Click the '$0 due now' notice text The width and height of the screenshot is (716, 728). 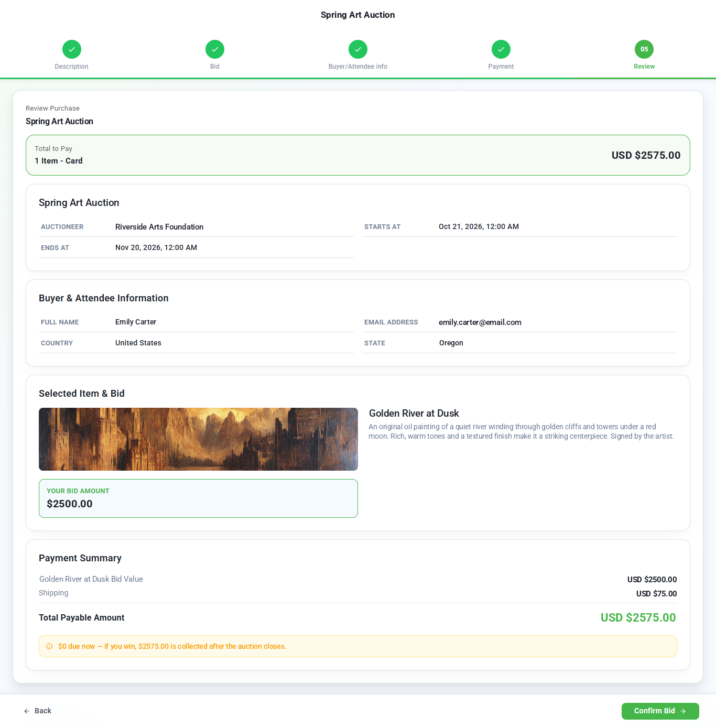point(172,646)
